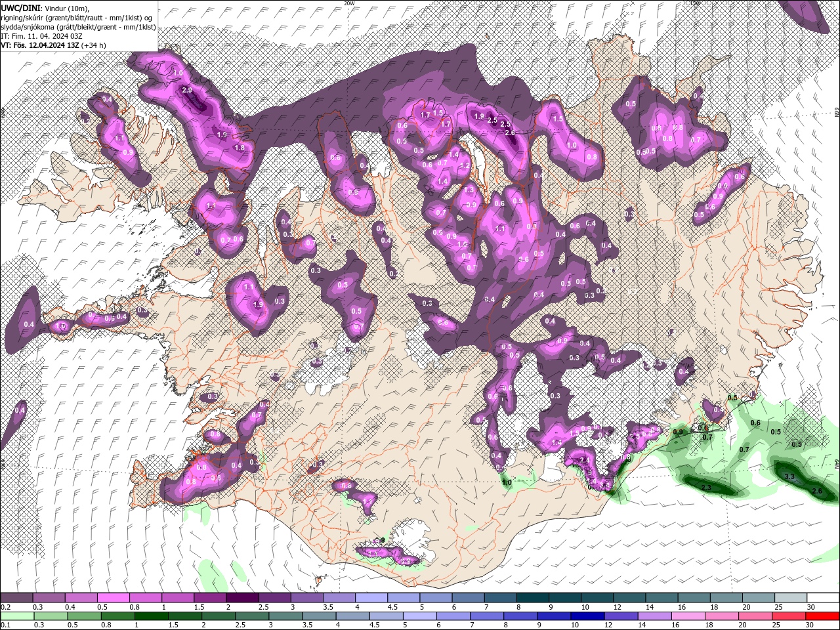
Task: Click the pale grey 25–30 snow scale swatch
Action: (791, 598)
